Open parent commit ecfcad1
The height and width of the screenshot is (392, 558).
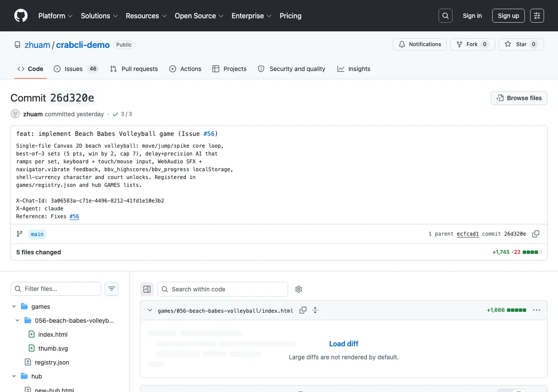tap(468, 234)
